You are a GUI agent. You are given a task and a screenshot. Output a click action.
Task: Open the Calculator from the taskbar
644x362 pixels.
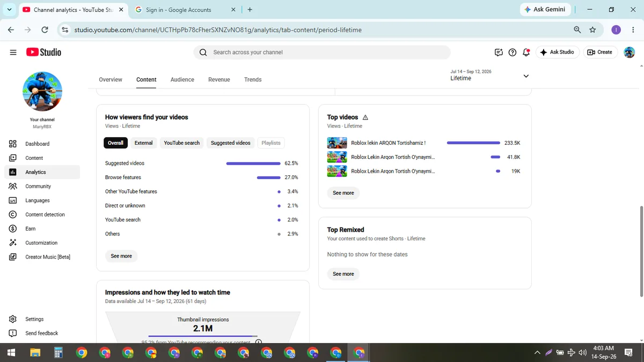click(x=58, y=352)
